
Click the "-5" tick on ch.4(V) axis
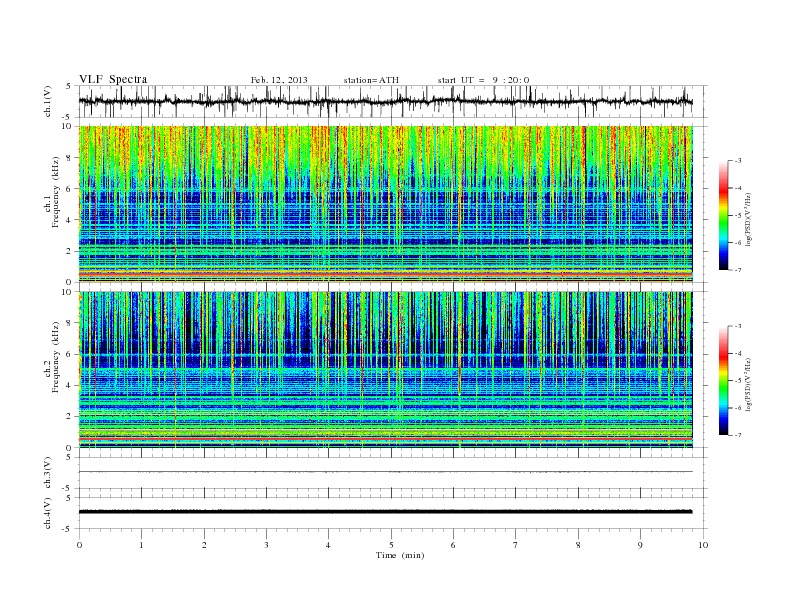(x=68, y=529)
